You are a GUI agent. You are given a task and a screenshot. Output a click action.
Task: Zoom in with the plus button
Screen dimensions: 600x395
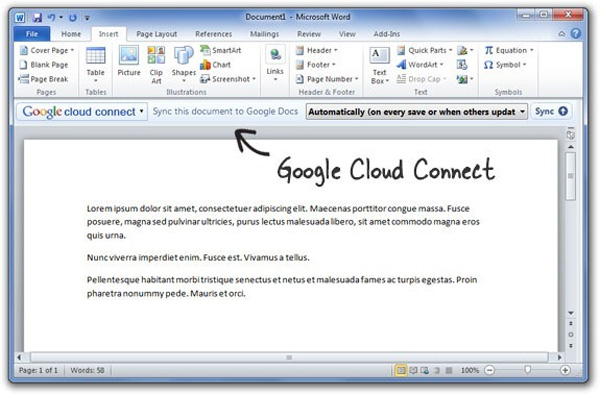point(565,370)
